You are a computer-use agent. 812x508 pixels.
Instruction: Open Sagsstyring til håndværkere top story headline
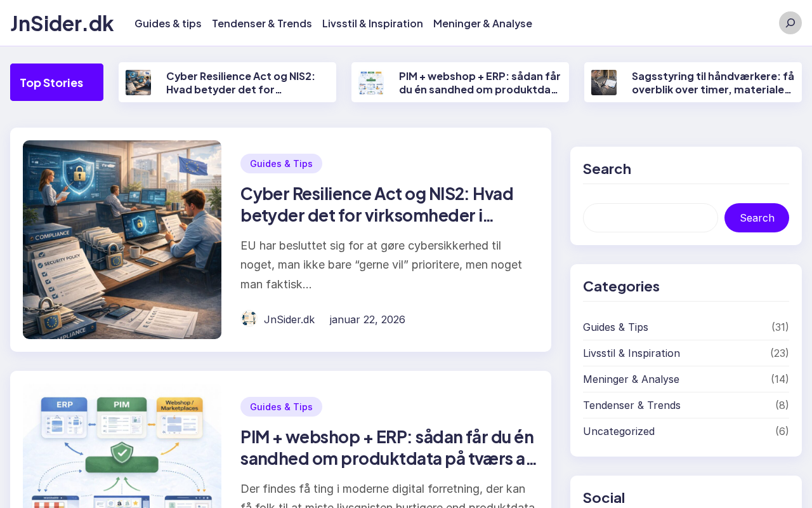[x=713, y=83]
